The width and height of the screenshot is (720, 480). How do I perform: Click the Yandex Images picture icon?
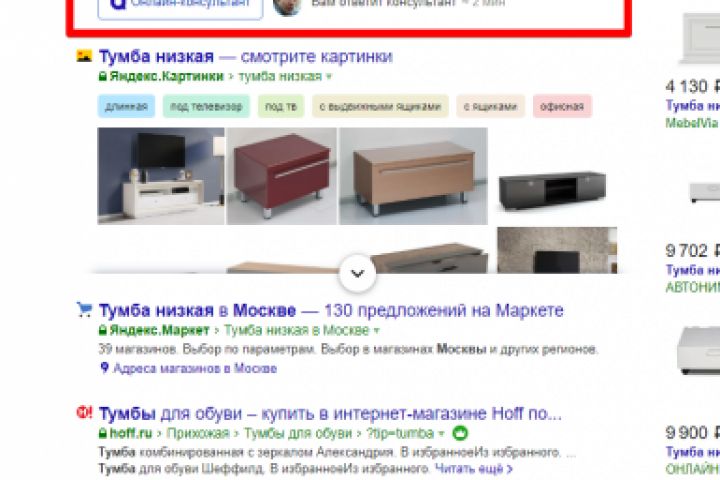click(x=84, y=56)
